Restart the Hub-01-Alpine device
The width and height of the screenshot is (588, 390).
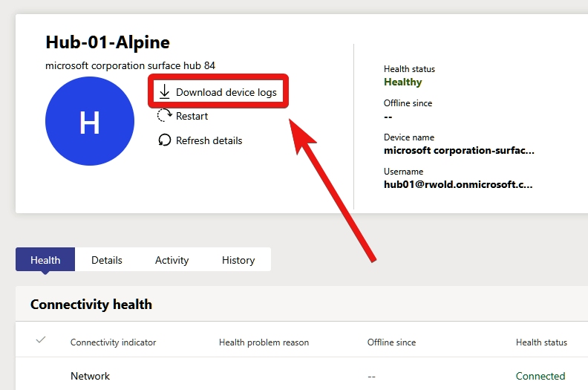(x=192, y=117)
